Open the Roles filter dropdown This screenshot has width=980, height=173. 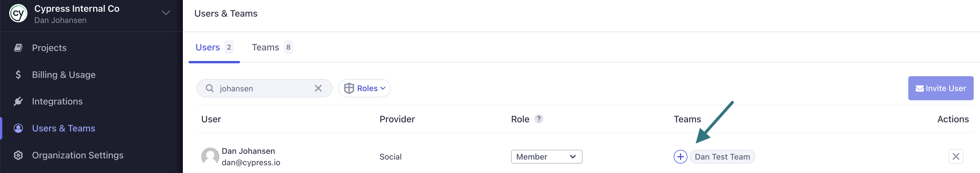click(364, 88)
